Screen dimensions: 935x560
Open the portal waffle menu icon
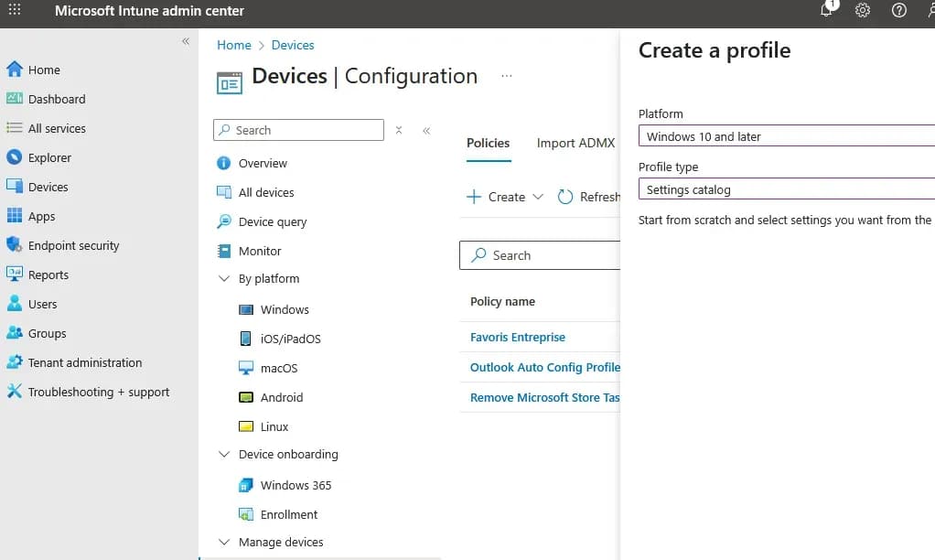[x=15, y=11]
